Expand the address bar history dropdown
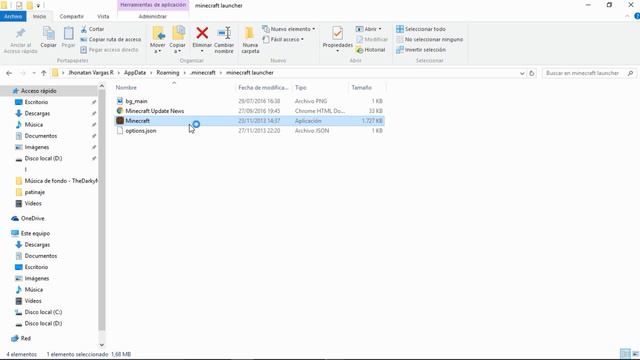Screen dimensions: 640x360 522,73
